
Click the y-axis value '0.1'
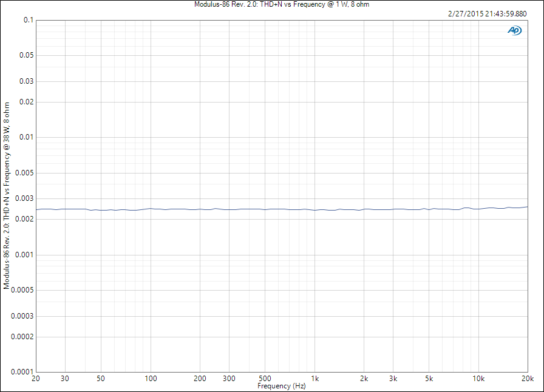point(29,20)
